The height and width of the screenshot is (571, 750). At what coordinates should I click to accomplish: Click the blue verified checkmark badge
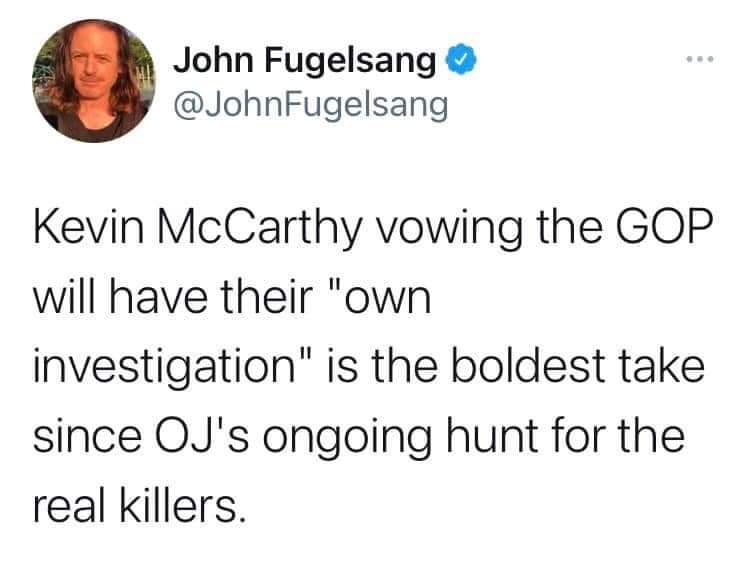pyautogui.click(x=462, y=59)
